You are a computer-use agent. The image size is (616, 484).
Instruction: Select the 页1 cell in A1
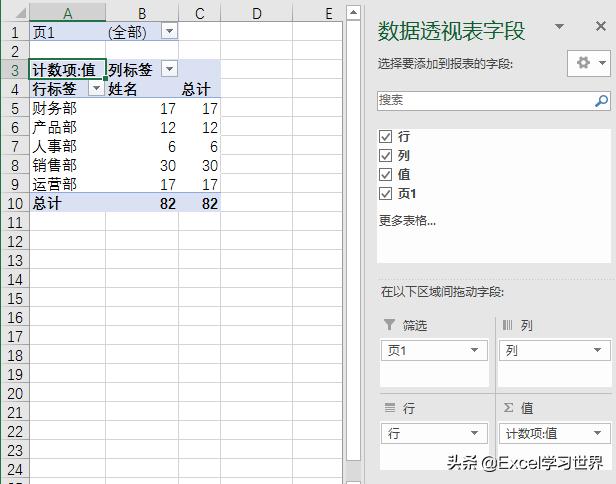coord(68,32)
